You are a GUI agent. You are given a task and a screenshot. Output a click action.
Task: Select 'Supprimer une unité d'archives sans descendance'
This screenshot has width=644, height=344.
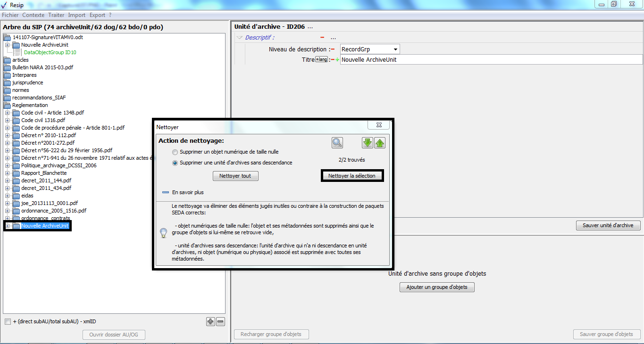coord(176,163)
